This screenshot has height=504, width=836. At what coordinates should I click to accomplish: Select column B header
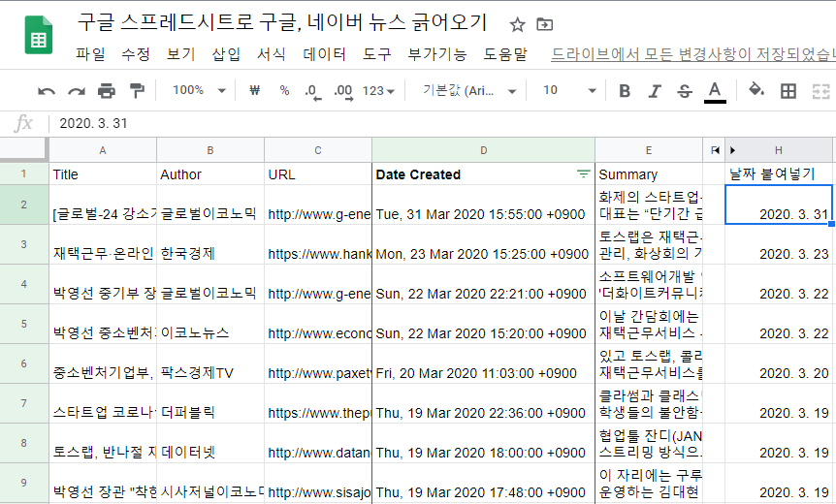click(210, 150)
